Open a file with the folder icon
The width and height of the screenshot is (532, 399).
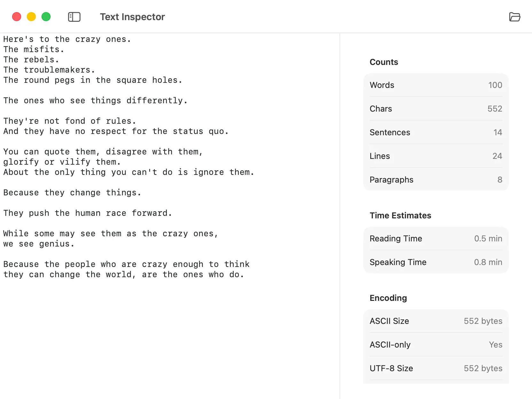515,17
